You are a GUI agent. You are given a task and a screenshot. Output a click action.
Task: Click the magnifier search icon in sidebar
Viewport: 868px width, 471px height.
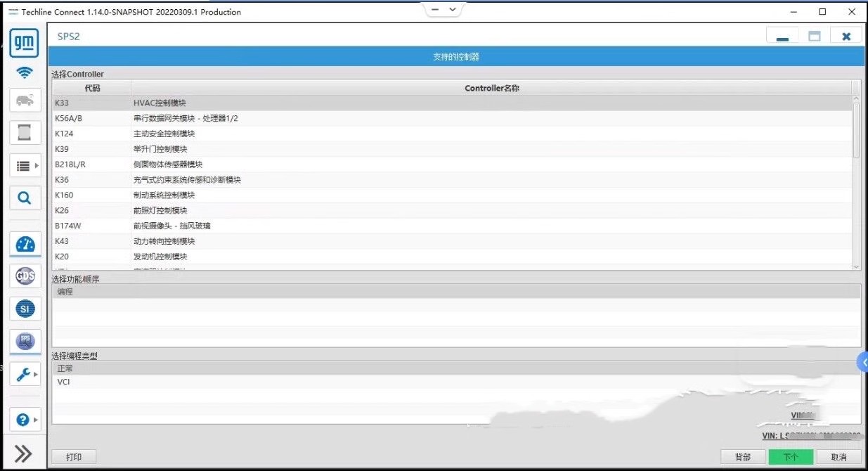point(25,198)
